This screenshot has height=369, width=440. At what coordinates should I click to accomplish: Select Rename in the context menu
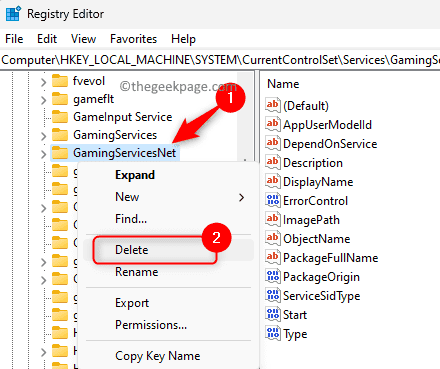(137, 272)
